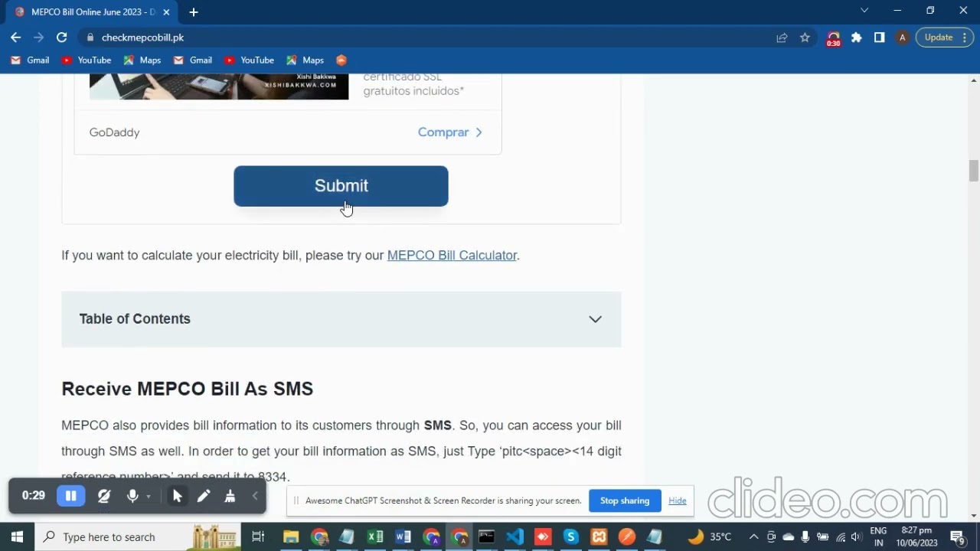Viewport: 980px width, 551px height.
Task: Open File Explorer from taskbar
Action: click(x=291, y=536)
